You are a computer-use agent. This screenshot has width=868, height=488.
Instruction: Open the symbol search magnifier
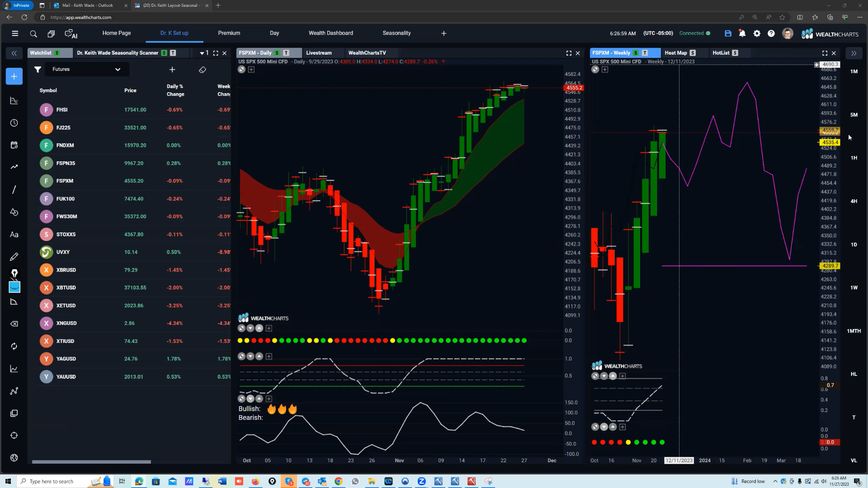33,34
